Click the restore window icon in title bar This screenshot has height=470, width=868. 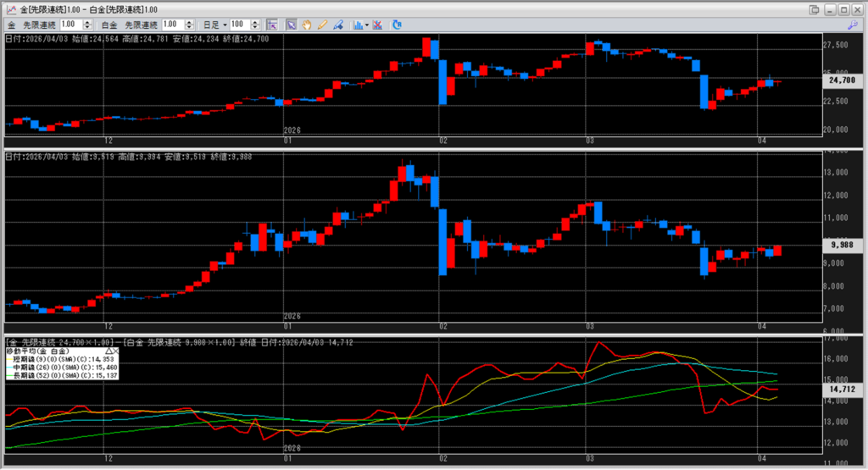[814, 9]
